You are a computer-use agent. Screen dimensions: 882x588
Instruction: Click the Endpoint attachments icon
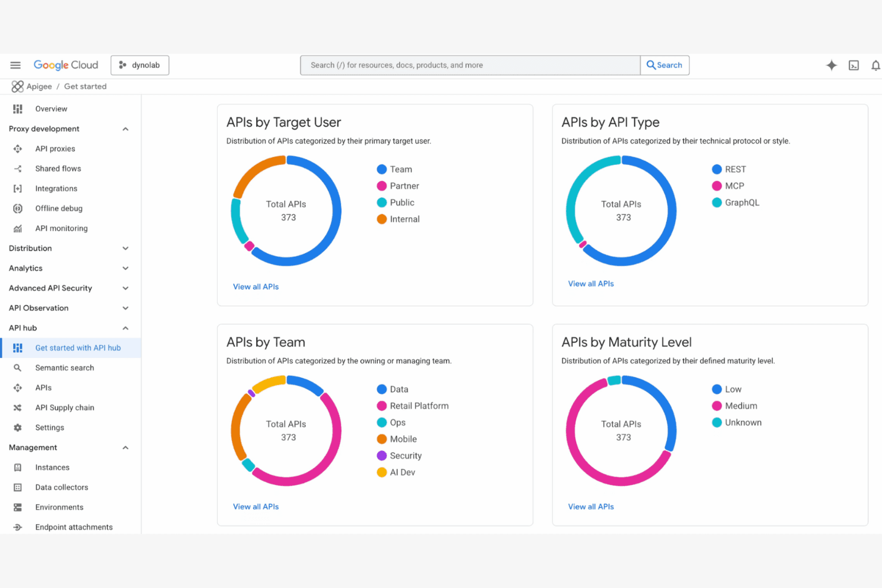(x=18, y=527)
